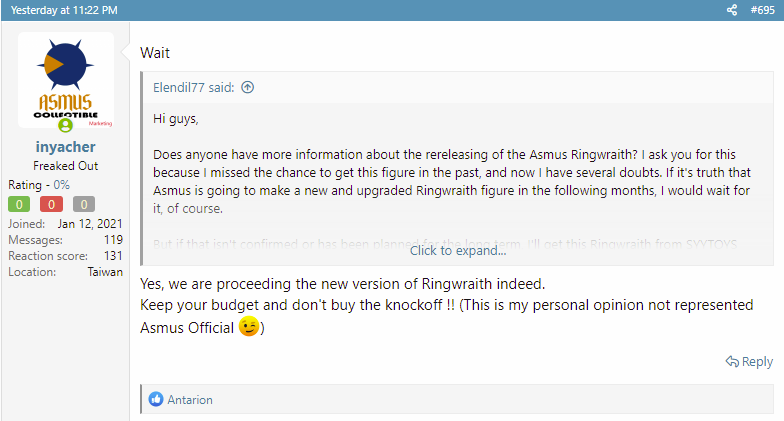Click the reply arrow icon
Image resolution: width=784 pixels, height=421 pixels.
tap(732, 362)
